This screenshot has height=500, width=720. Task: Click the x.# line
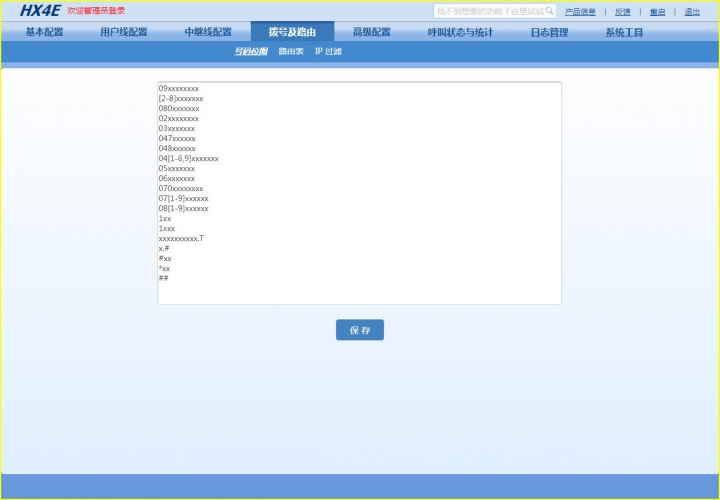click(164, 248)
